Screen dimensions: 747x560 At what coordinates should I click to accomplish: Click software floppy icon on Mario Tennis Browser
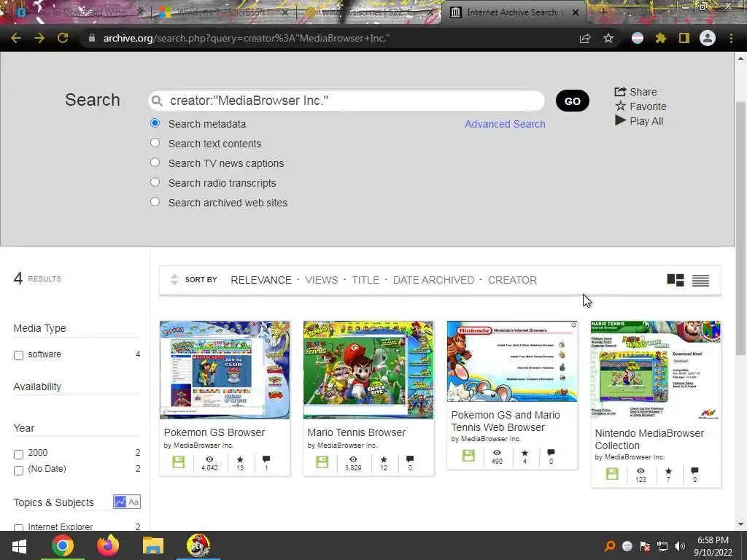pos(322,462)
